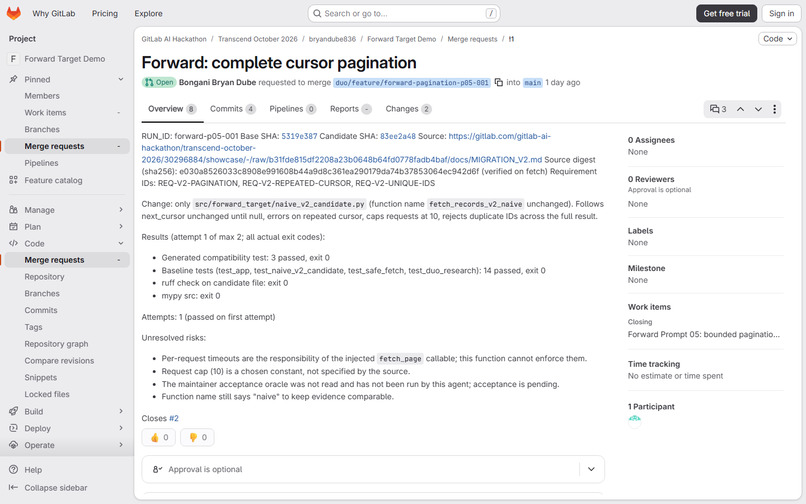Click the Pinned pin icon in sidebar
806x504 pixels.
13,79
